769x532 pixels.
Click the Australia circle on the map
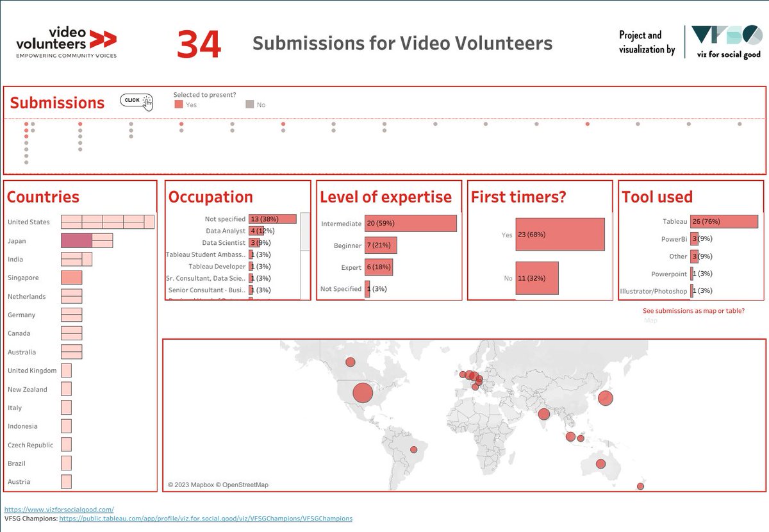(600, 463)
